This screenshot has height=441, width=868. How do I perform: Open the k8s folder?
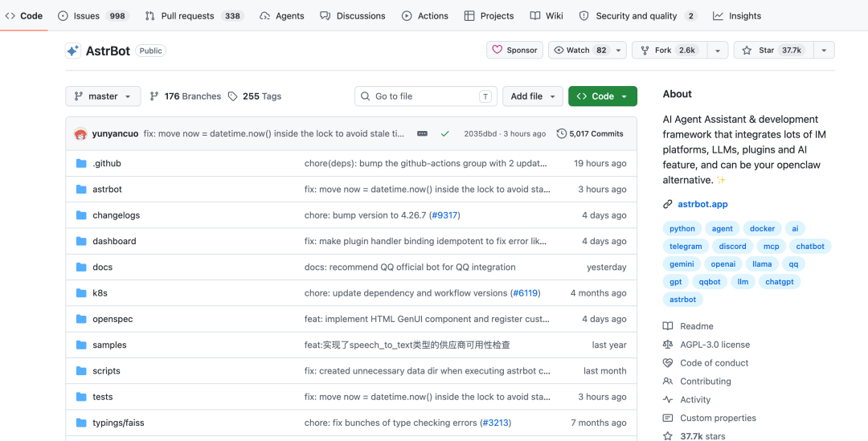pyautogui.click(x=100, y=293)
